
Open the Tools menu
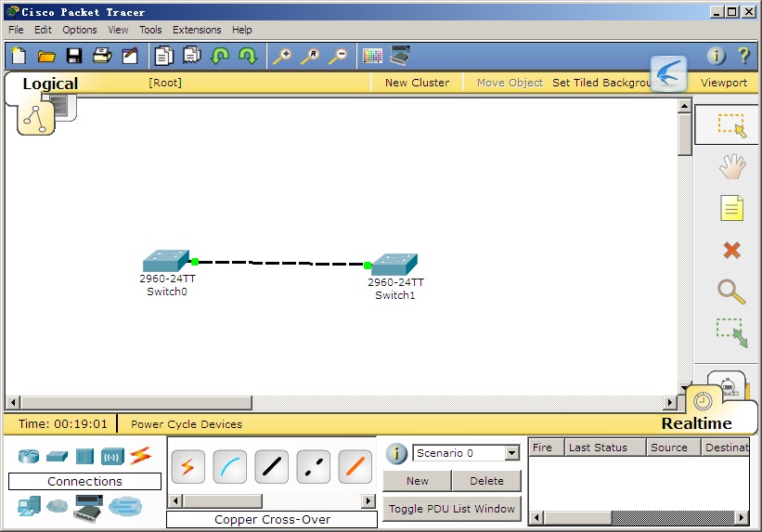coord(150,30)
